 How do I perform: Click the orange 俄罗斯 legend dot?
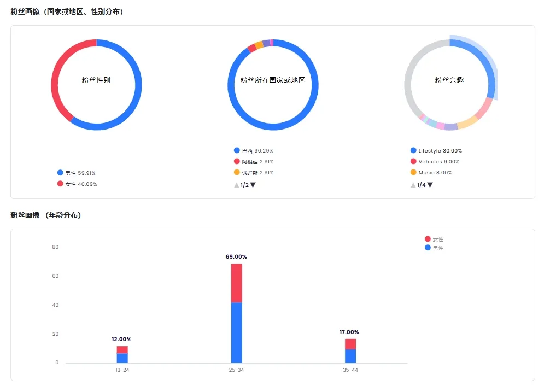(x=236, y=172)
